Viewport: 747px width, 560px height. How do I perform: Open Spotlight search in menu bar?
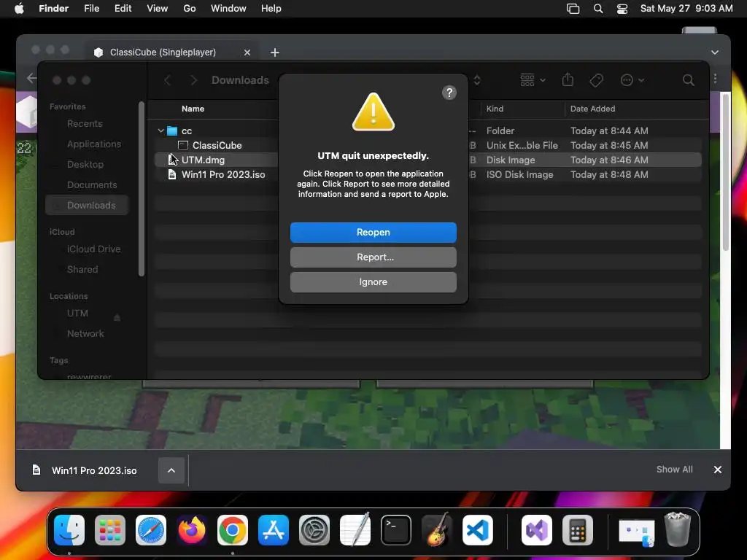(598, 9)
